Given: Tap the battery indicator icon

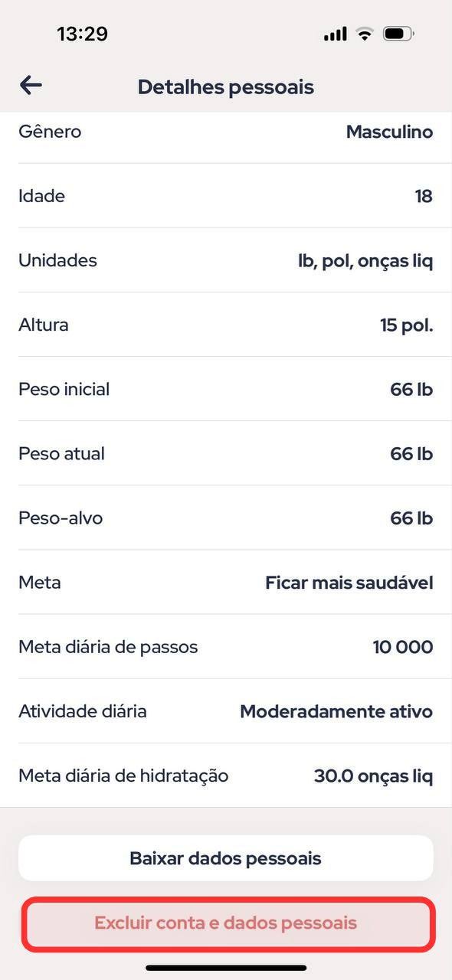Looking at the screenshot, I should 399,34.
